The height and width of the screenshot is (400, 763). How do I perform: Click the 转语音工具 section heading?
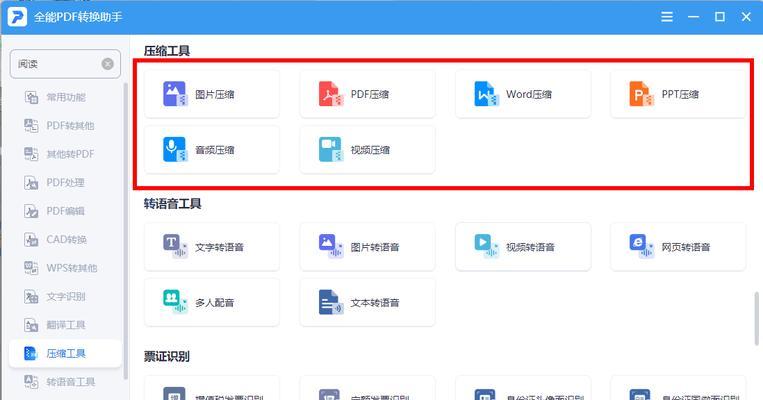[172, 203]
